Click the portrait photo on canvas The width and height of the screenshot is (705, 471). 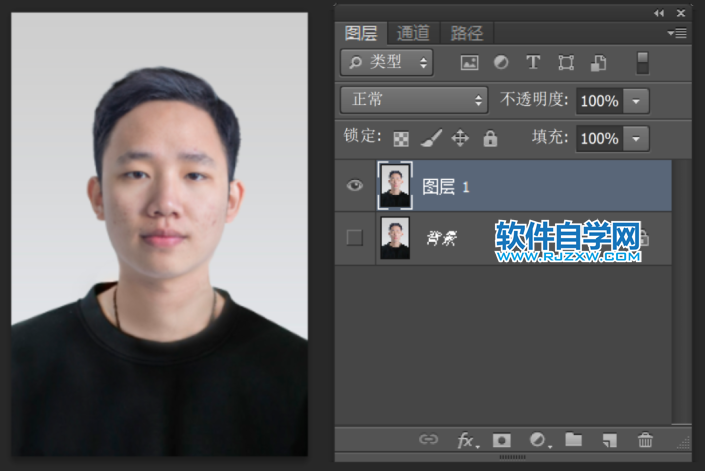click(159, 234)
